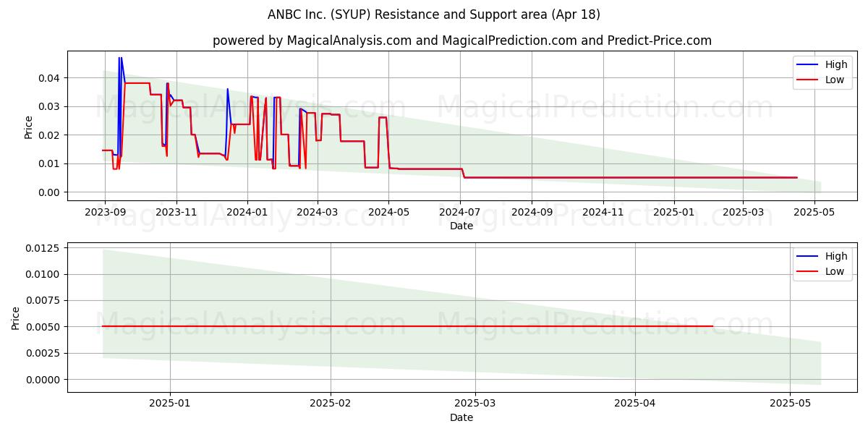This screenshot has height=434, width=868.
Task: Click the '2025-05' x-axis label in the bottom chart
Action: [x=791, y=404]
